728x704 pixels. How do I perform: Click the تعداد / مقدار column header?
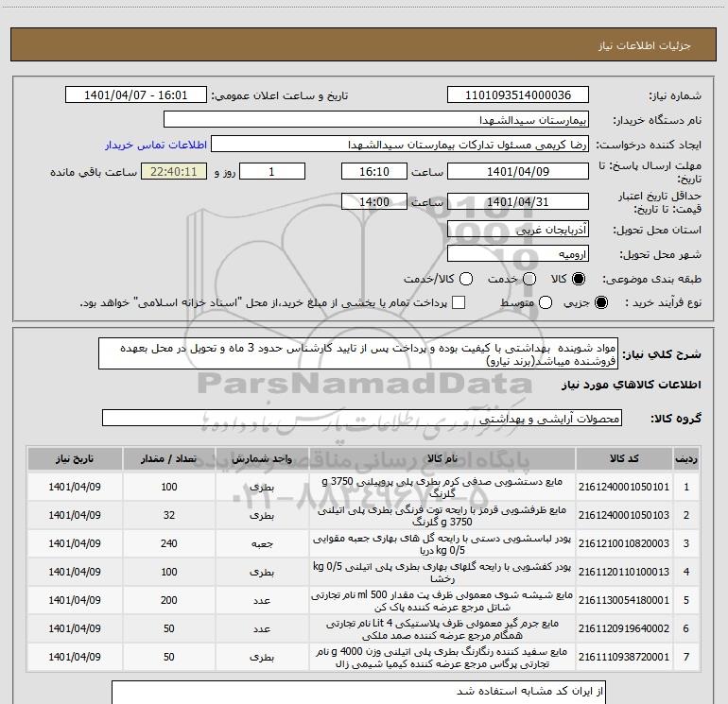tap(169, 459)
